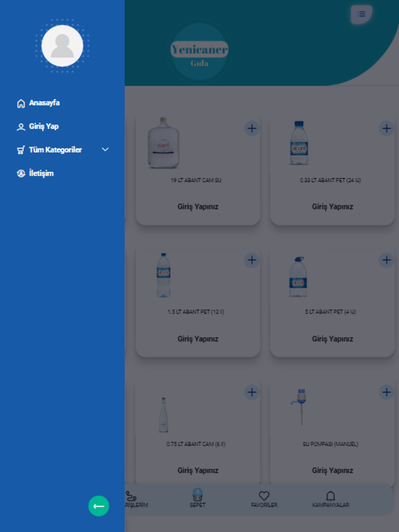Image resolution: width=399 pixels, height=532 pixels.
Task: Click the user avatar profile picture
Action: [62, 45]
